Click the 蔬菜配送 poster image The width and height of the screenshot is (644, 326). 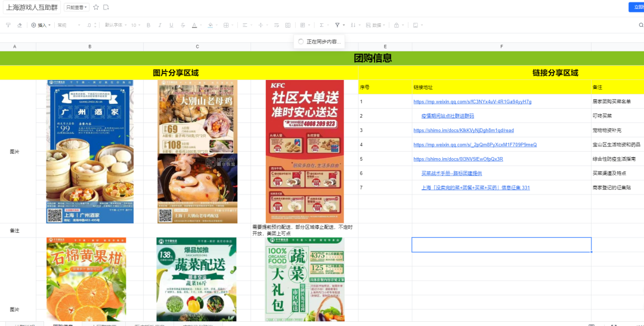(196, 279)
